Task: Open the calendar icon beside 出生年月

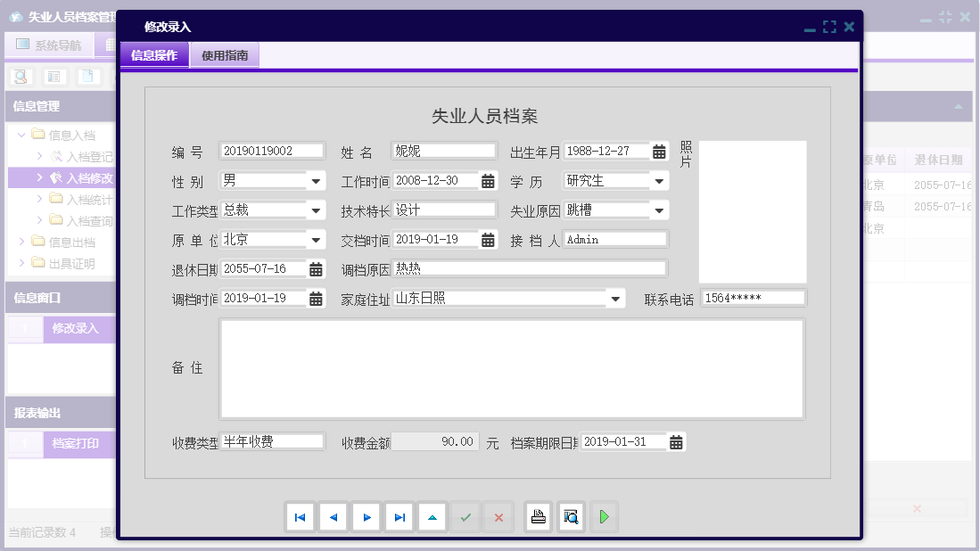Action: (x=659, y=152)
